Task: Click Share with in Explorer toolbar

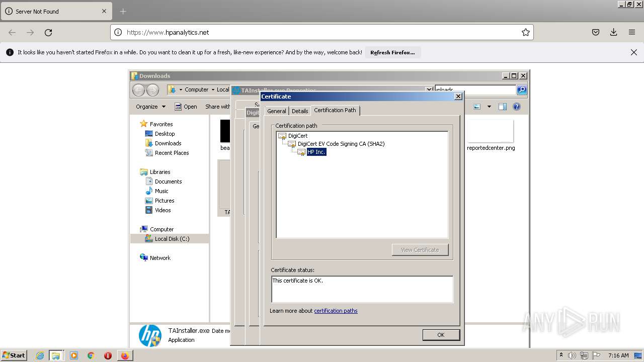Action: (x=217, y=107)
